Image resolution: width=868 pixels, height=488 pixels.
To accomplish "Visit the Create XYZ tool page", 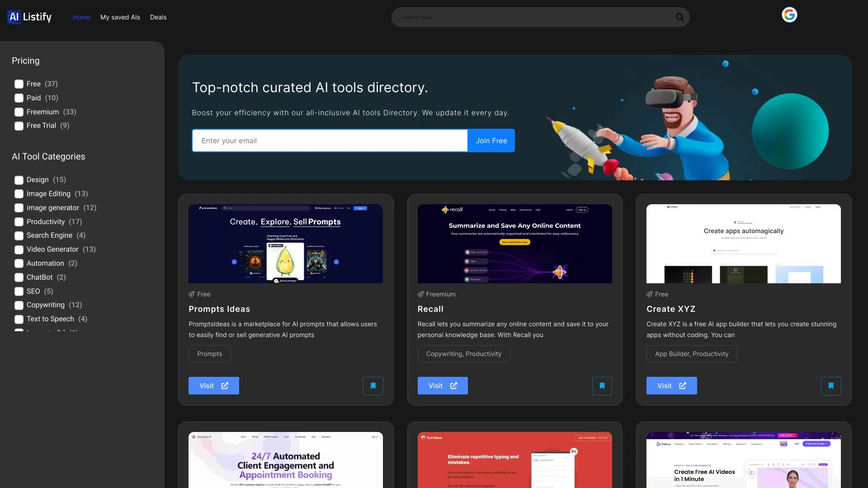I will (x=671, y=385).
